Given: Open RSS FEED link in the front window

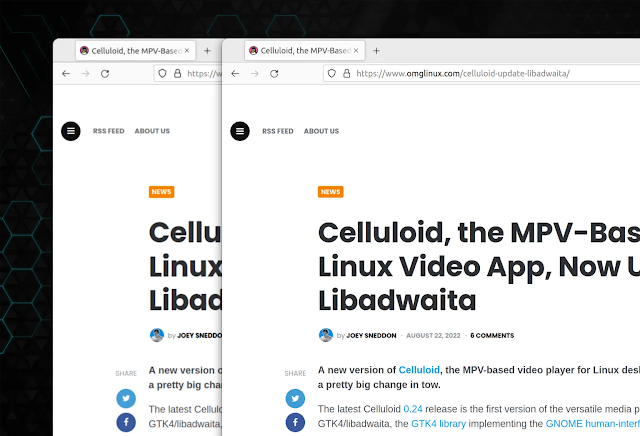Looking at the screenshot, I should (x=278, y=131).
